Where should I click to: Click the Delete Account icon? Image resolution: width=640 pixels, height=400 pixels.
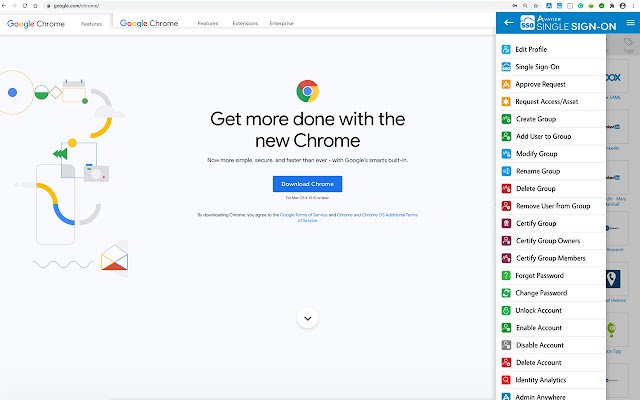506,362
